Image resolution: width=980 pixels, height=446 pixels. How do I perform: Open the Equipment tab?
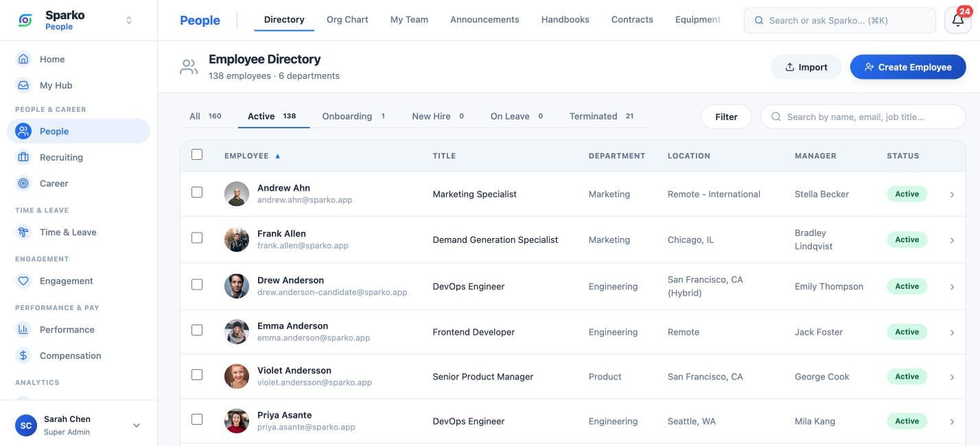[697, 19]
